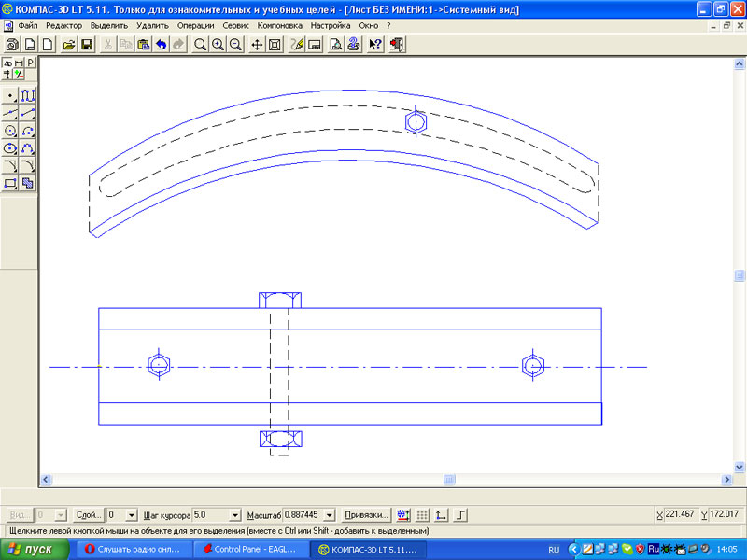The width and height of the screenshot is (747, 560).
Task: Select the Rectangle drawing tool
Action: [10, 183]
